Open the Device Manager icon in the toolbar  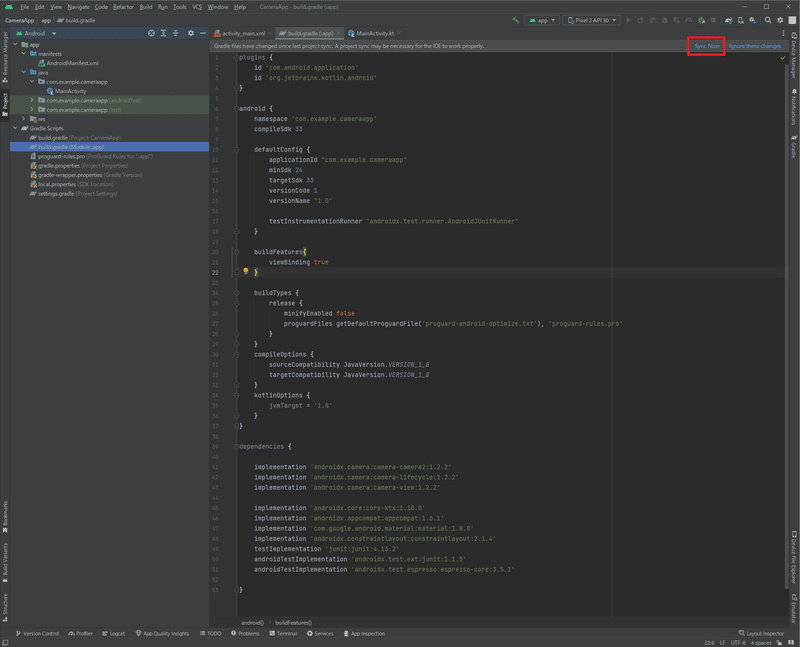click(x=740, y=18)
